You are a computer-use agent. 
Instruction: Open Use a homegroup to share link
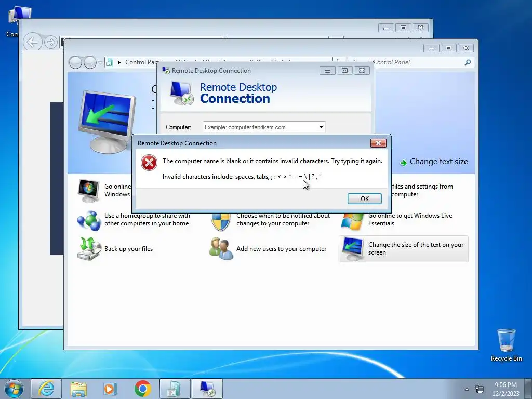pyautogui.click(x=147, y=220)
